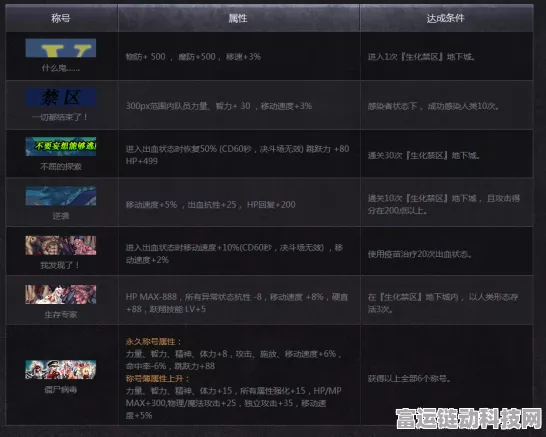Select the "达成条件" column header
This screenshot has height=437, width=546.
coord(446,18)
